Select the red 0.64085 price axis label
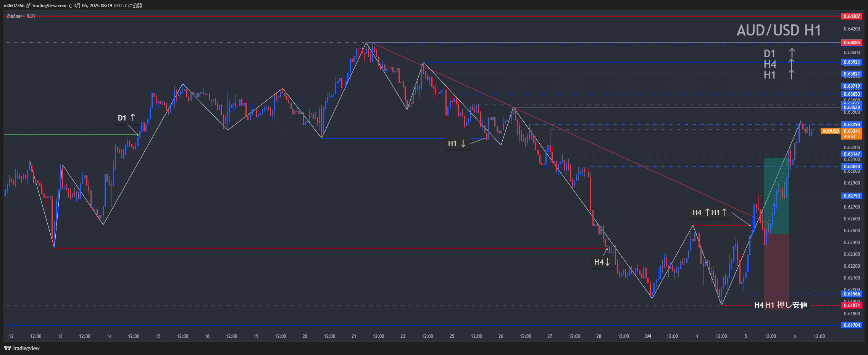Viewport: 868px width, 355px height. pyautogui.click(x=852, y=43)
